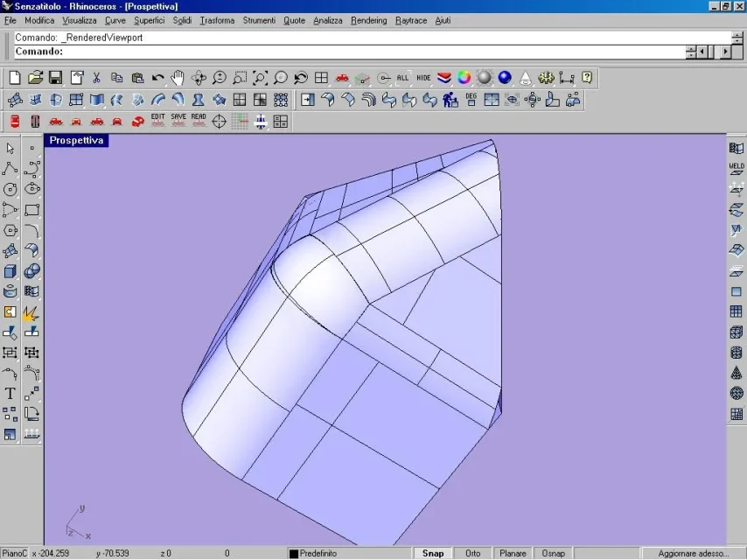
Task: Save the model with the floppy icon
Action: pyautogui.click(x=56, y=77)
